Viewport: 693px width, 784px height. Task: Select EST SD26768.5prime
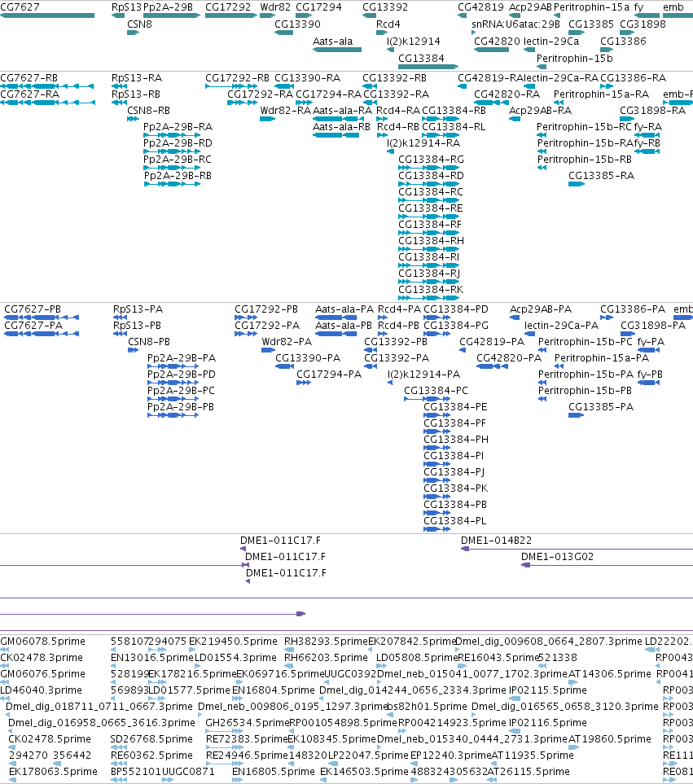coord(151,739)
